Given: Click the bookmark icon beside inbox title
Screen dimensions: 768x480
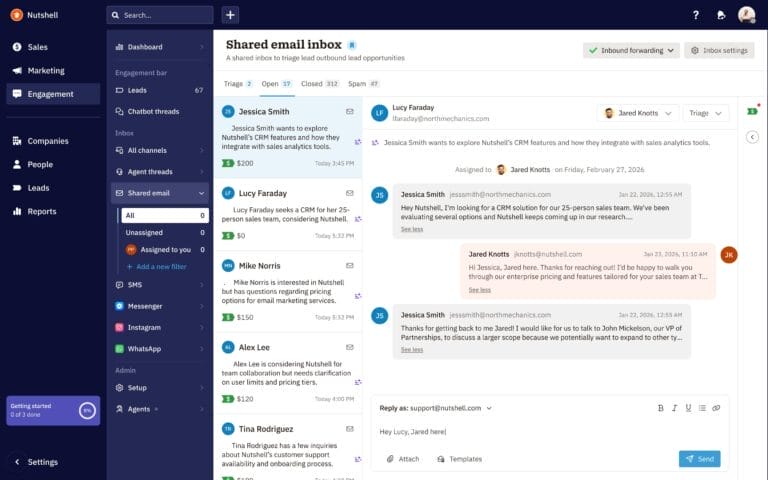Looking at the screenshot, I should tap(352, 45).
